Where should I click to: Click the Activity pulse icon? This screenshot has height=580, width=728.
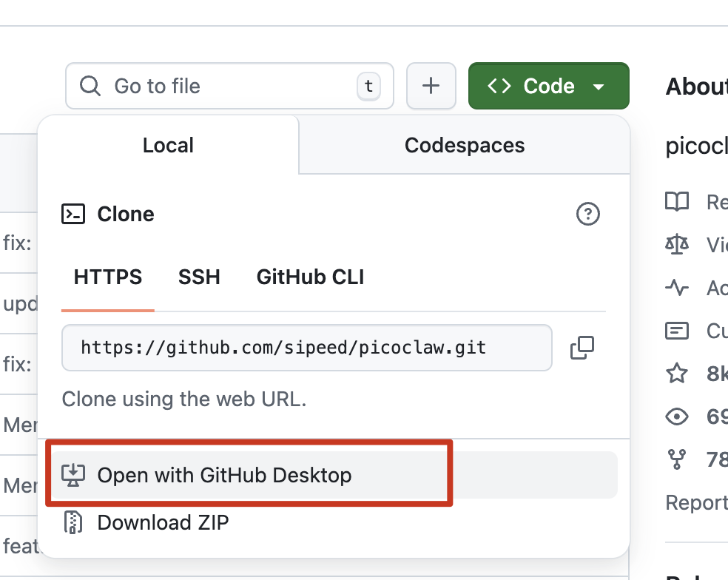677,288
